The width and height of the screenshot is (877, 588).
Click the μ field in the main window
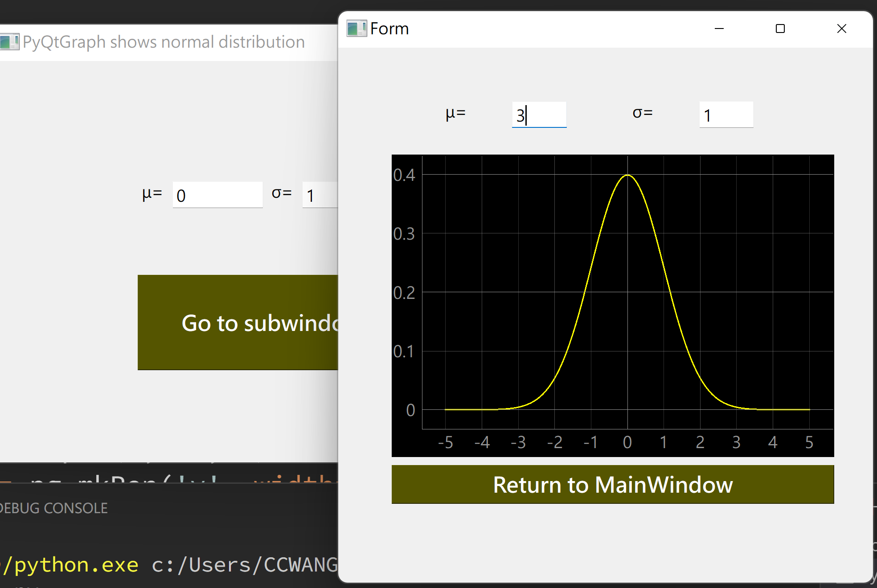pos(217,195)
